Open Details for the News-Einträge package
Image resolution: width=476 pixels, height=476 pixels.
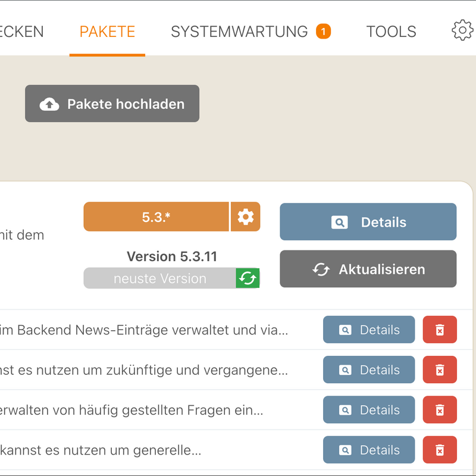[369, 330]
